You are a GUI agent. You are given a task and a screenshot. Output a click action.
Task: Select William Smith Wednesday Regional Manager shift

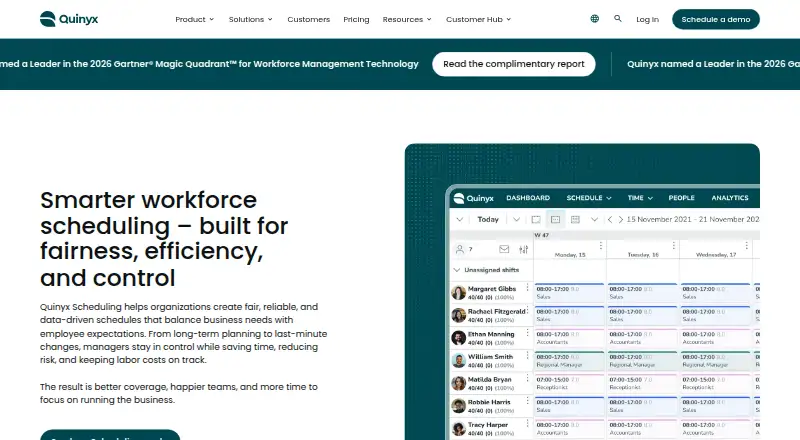tap(715, 361)
